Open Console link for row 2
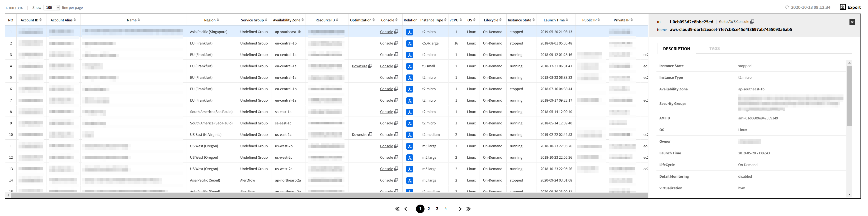Screen dimensions: 868x216 (386, 43)
